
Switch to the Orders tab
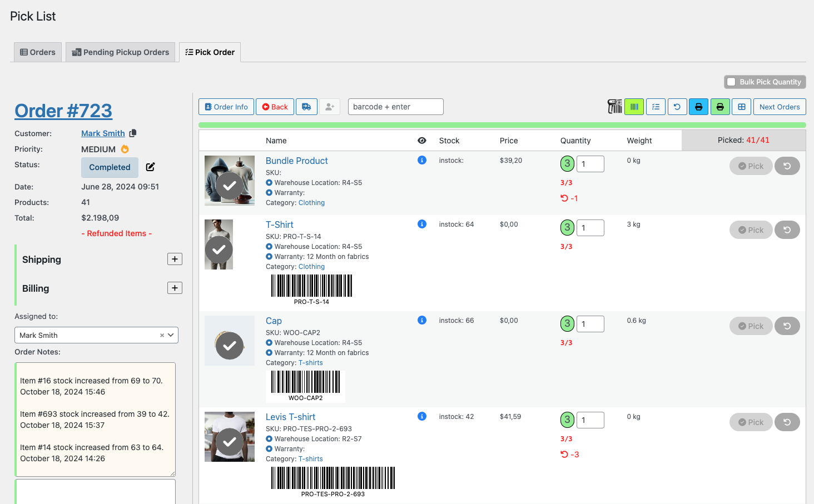pyautogui.click(x=37, y=52)
